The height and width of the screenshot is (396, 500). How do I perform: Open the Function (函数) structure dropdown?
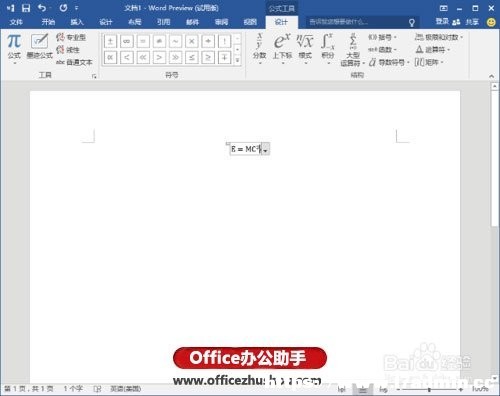tap(382, 50)
